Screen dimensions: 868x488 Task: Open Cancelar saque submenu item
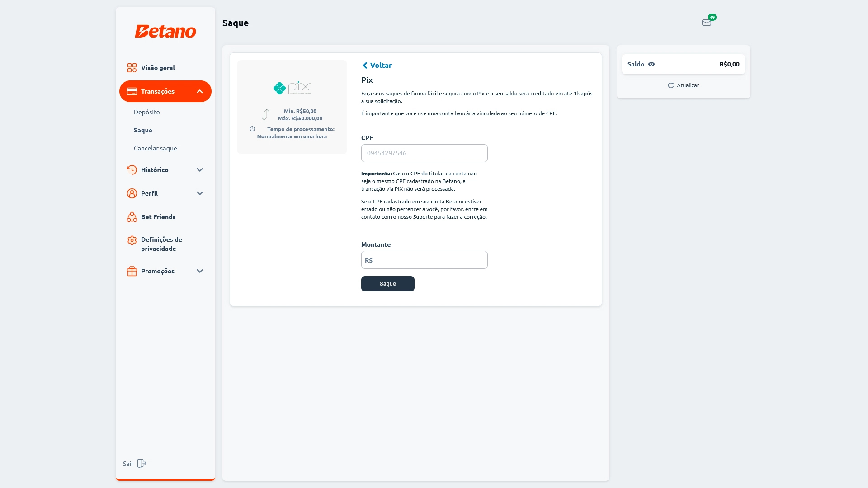pos(156,148)
